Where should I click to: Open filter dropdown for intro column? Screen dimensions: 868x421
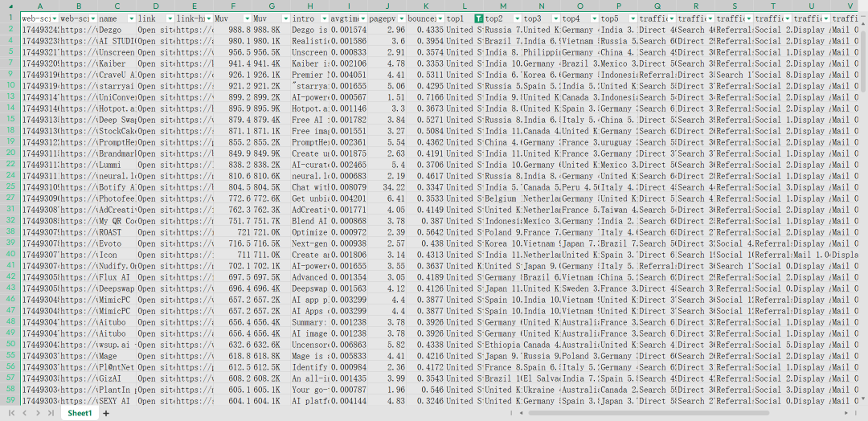[325, 18]
